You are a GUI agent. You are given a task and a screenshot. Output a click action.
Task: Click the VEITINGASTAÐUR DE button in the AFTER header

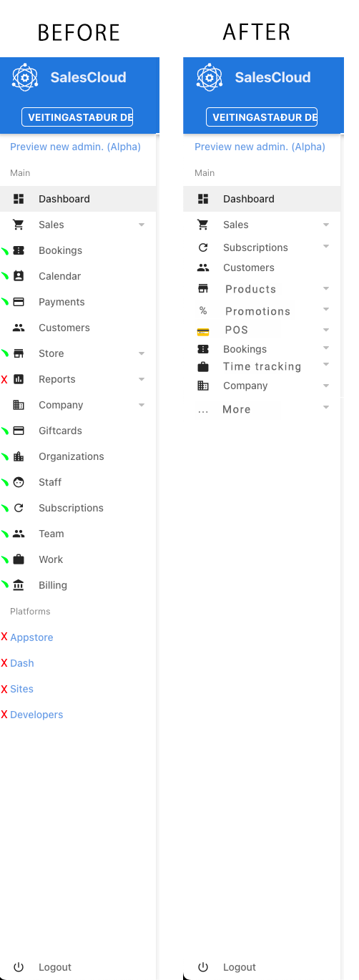tap(262, 117)
